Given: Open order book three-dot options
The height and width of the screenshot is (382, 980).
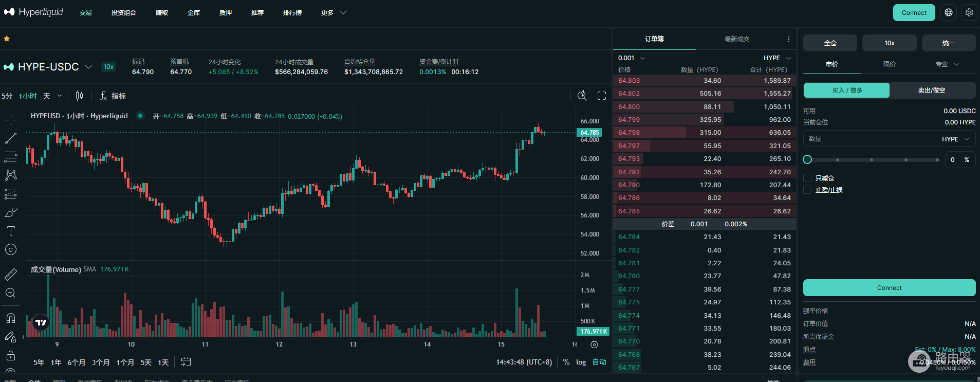Looking at the screenshot, I should (x=788, y=39).
